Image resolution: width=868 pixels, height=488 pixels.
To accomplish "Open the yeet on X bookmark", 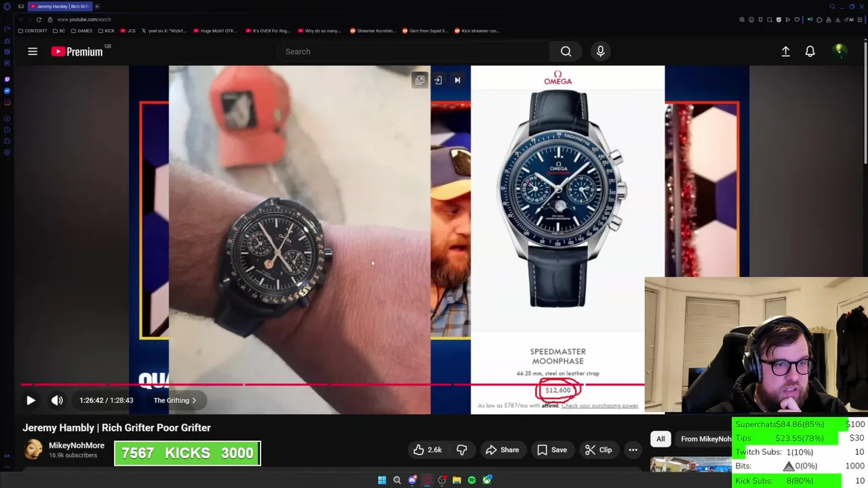I will tap(164, 30).
